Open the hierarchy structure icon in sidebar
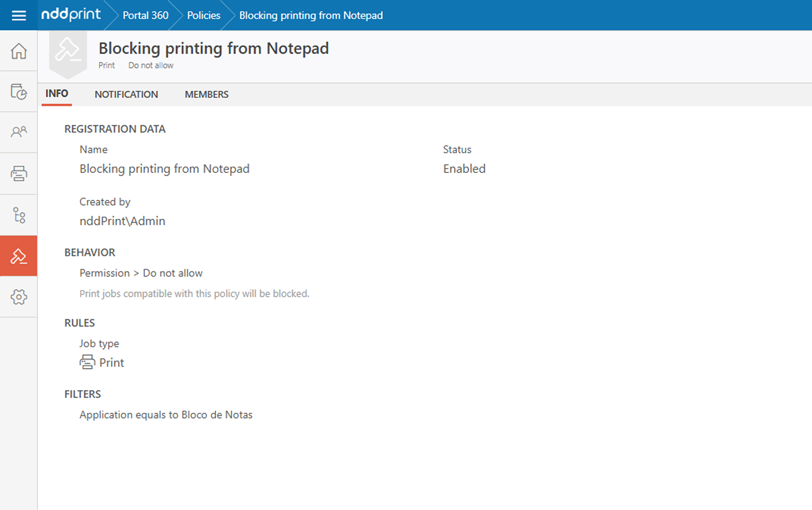Viewport: 812px width, 510px height. point(19,215)
